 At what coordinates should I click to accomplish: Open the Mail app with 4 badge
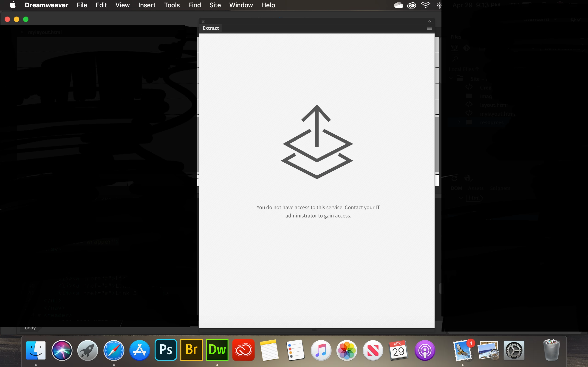point(462,350)
